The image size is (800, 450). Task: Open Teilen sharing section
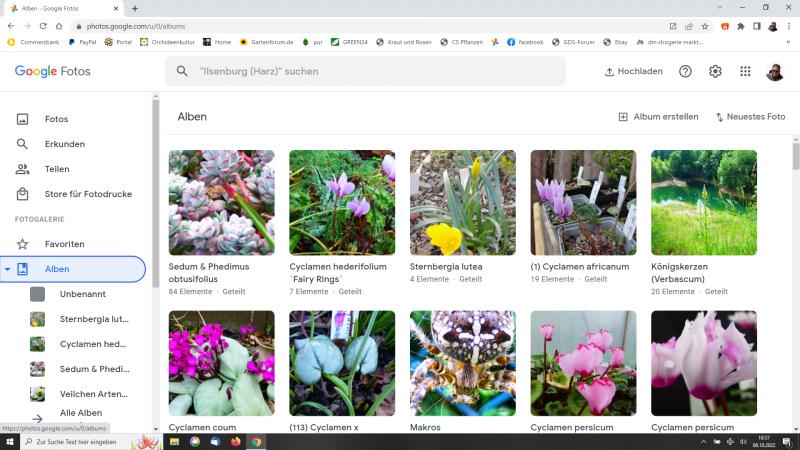coord(57,169)
